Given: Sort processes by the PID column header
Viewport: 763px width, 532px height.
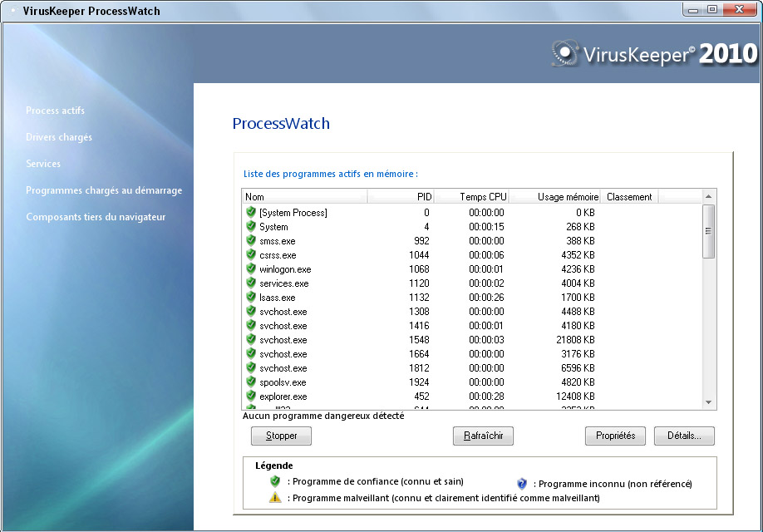Looking at the screenshot, I should pyautogui.click(x=401, y=197).
